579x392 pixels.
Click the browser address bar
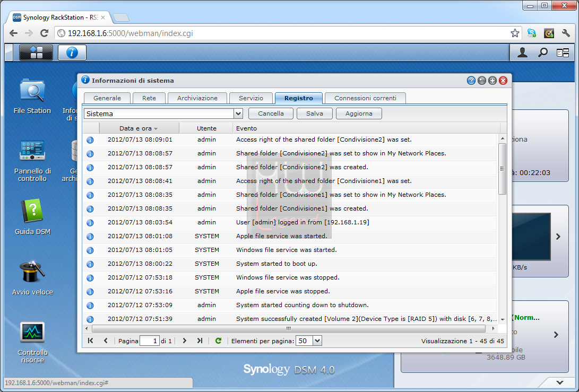coord(288,33)
